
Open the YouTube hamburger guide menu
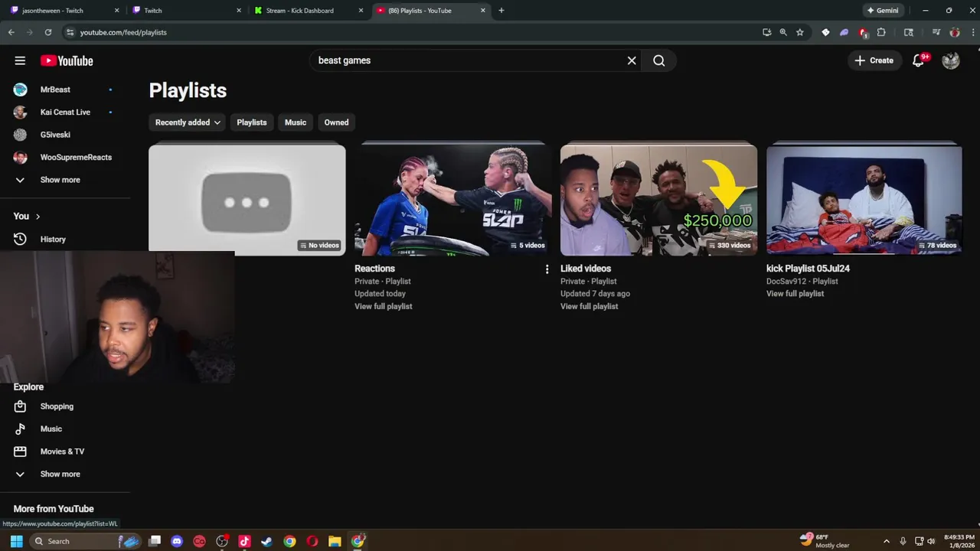[20, 60]
